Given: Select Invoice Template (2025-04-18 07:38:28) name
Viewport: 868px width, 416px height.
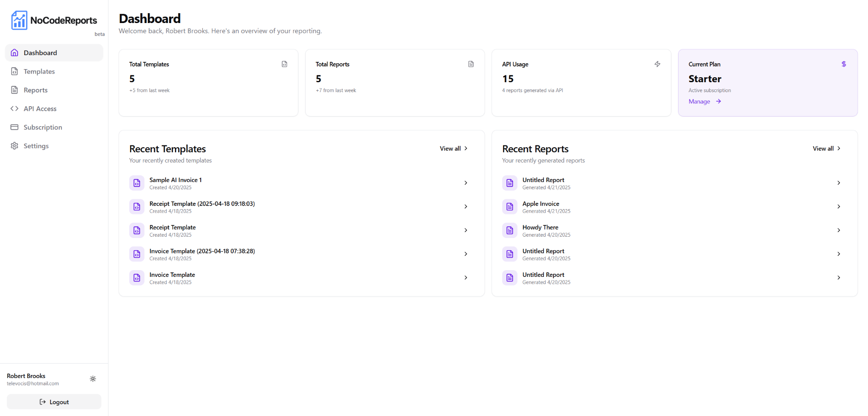Looking at the screenshot, I should point(202,251).
